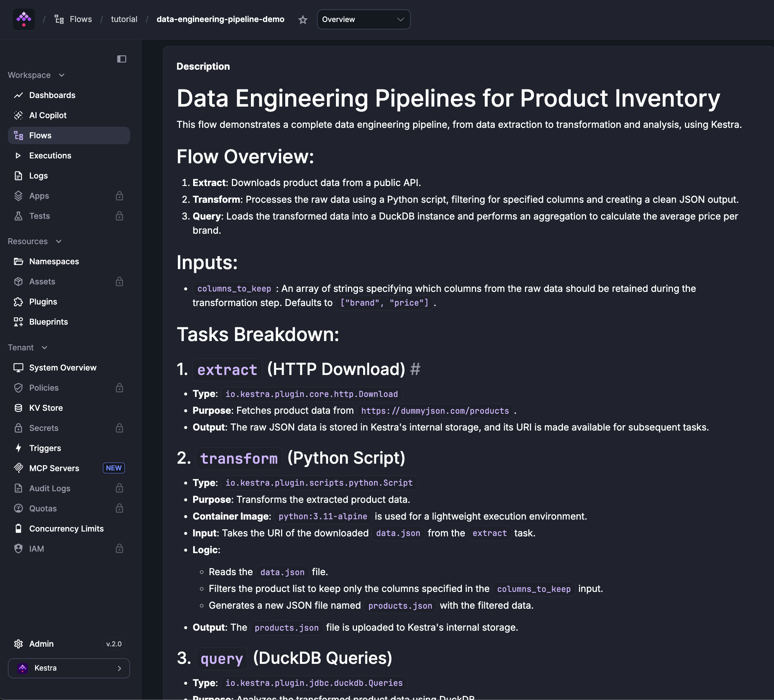Open the Kestra tenant switcher
Image resolution: width=774 pixels, height=700 pixels.
coord(69,668)
